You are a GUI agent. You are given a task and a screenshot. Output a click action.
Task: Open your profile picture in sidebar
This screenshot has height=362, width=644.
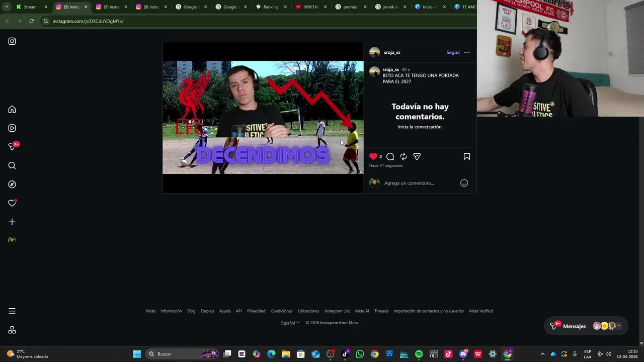point(12,240)
